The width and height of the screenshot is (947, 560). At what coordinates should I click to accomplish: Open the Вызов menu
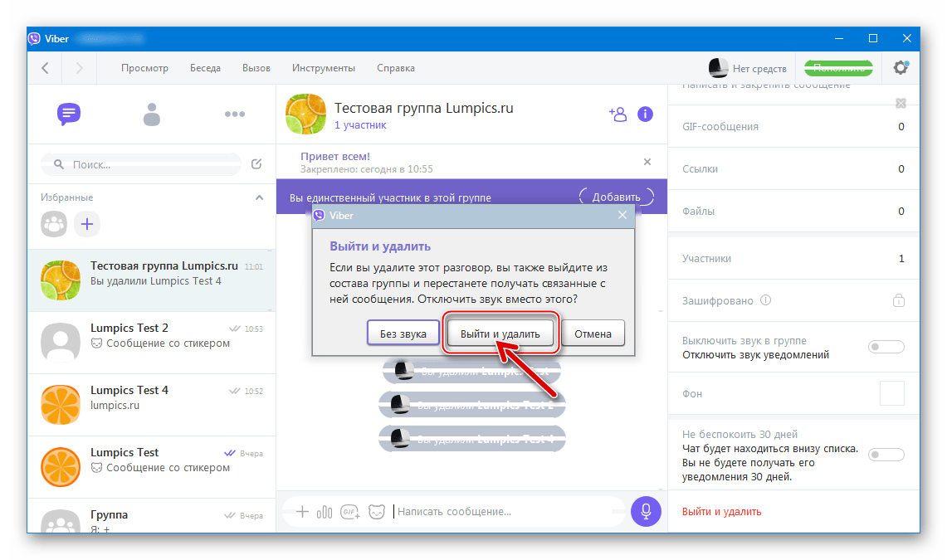click(x=256, y=68)
